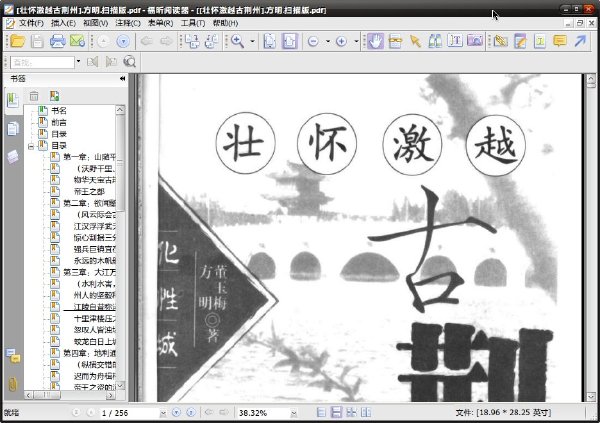Open the 表单(R) menu
The width and height of the screenshot is (600, 423).
click(160, 23)
